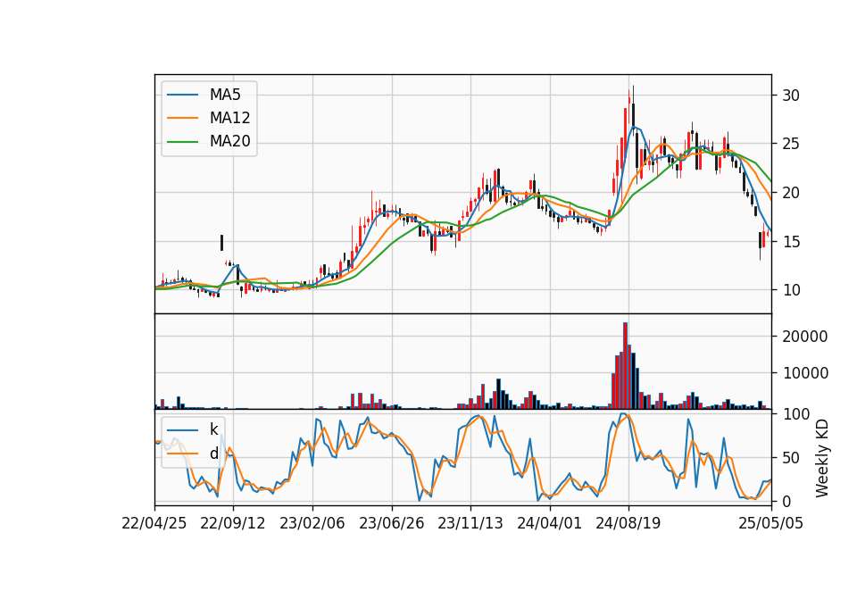Click the 24/04/01 date axis label
The image size is (857, 616).
click(549, 523)
